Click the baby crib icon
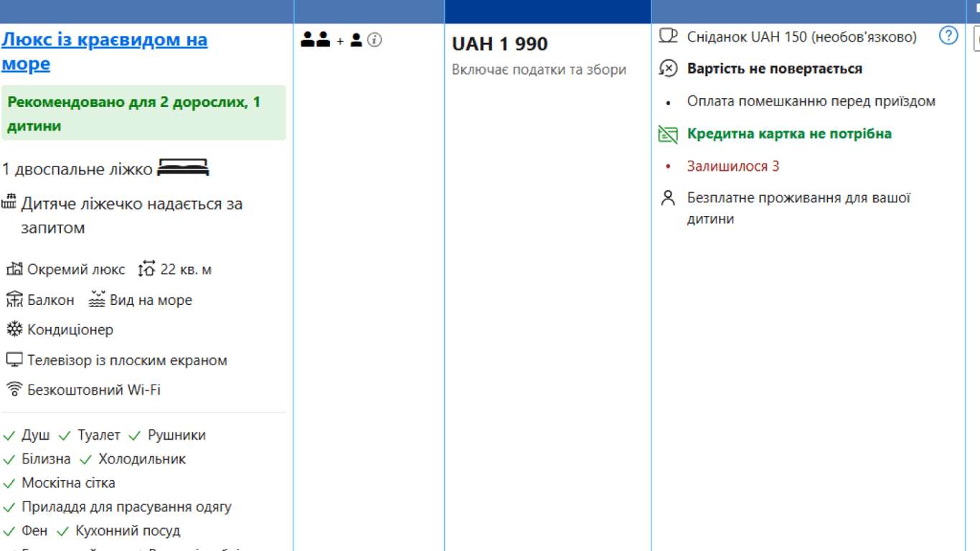980x551 pixels. (9, 202)
